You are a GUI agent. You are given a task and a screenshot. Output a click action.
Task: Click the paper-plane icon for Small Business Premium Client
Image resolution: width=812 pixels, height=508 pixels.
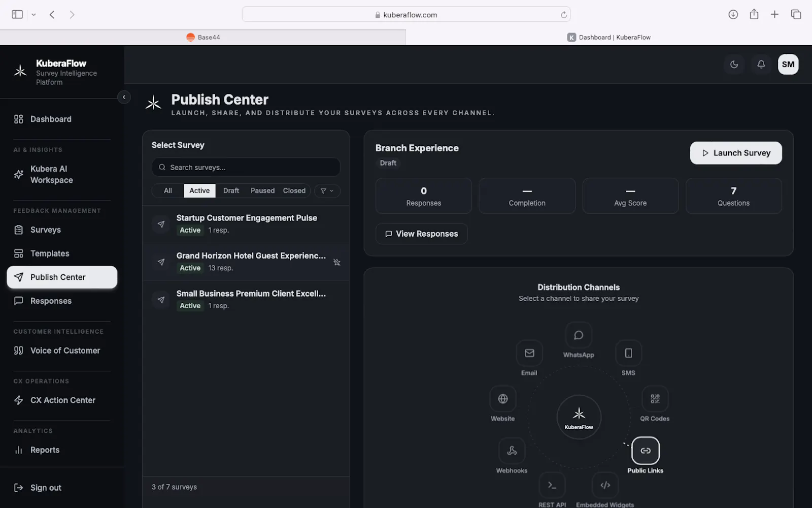161,300
